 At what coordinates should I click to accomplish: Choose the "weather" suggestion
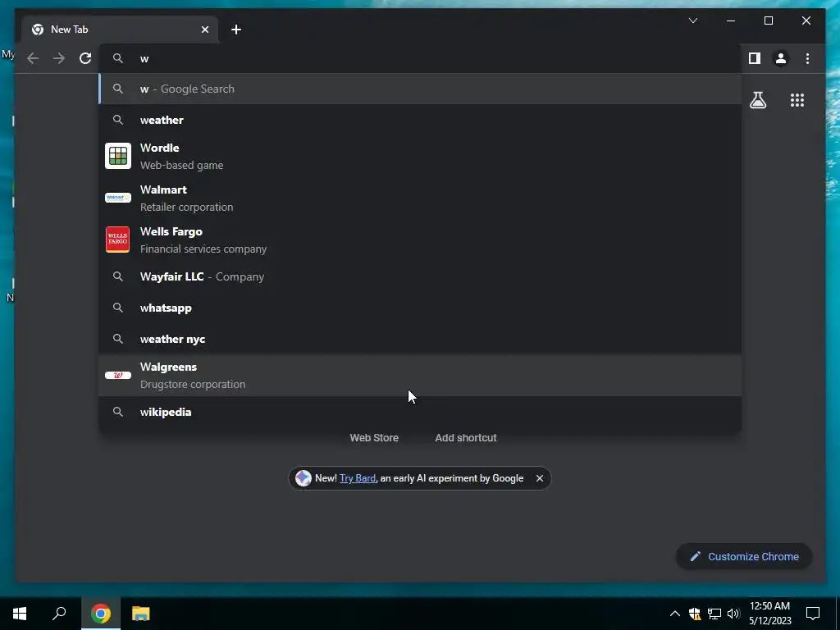tap(420, 120)
